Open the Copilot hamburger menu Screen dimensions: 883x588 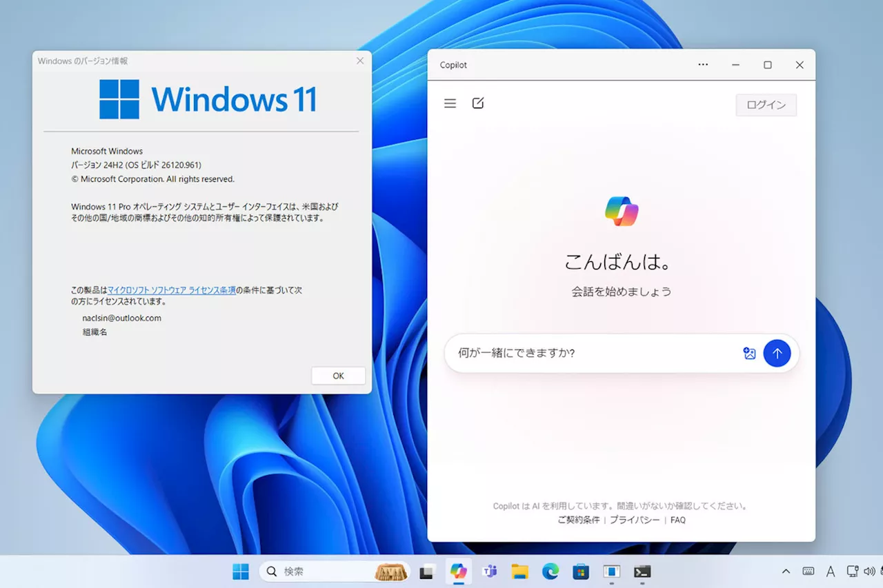coord(450,103)
